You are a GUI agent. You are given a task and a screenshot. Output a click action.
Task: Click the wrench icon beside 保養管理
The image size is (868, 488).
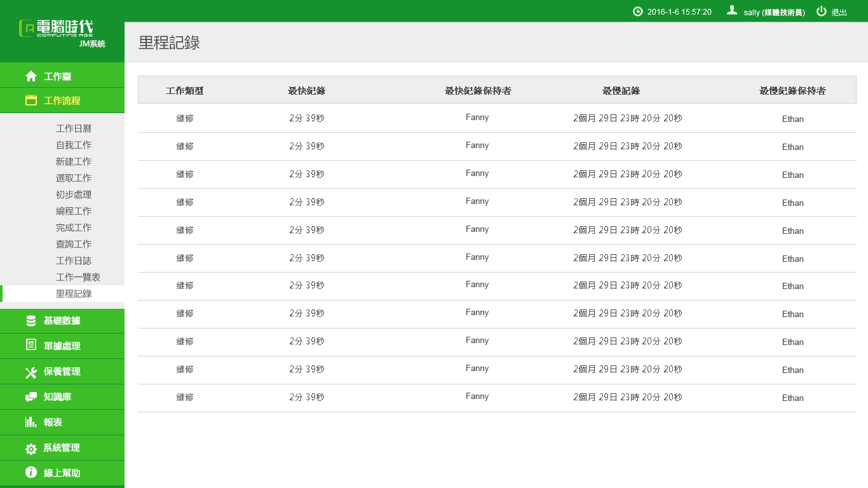tap(31, 372)
